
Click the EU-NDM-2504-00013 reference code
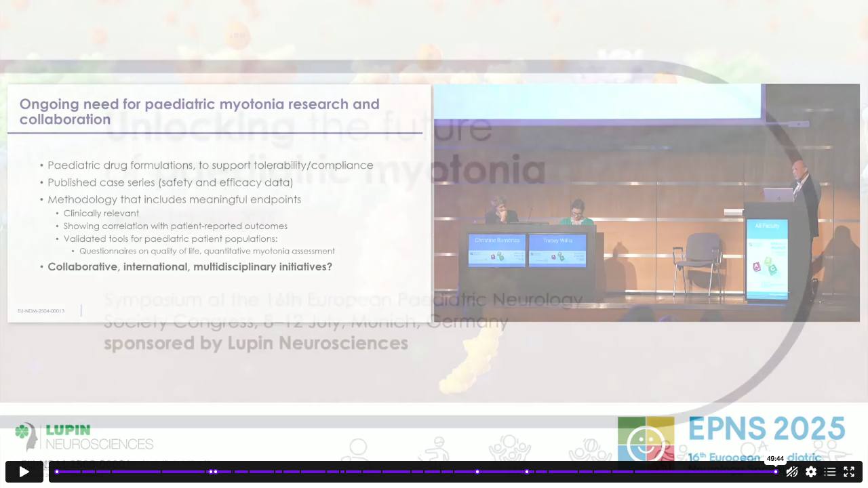pyautogui.click(x=41, y=311)
